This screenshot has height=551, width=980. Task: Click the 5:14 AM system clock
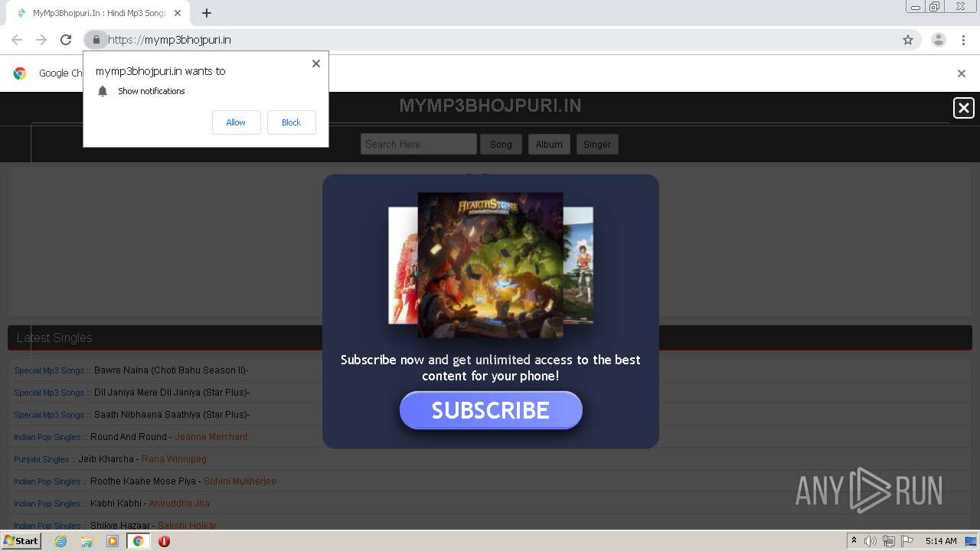pyautogui.click(x=941, y=541)
